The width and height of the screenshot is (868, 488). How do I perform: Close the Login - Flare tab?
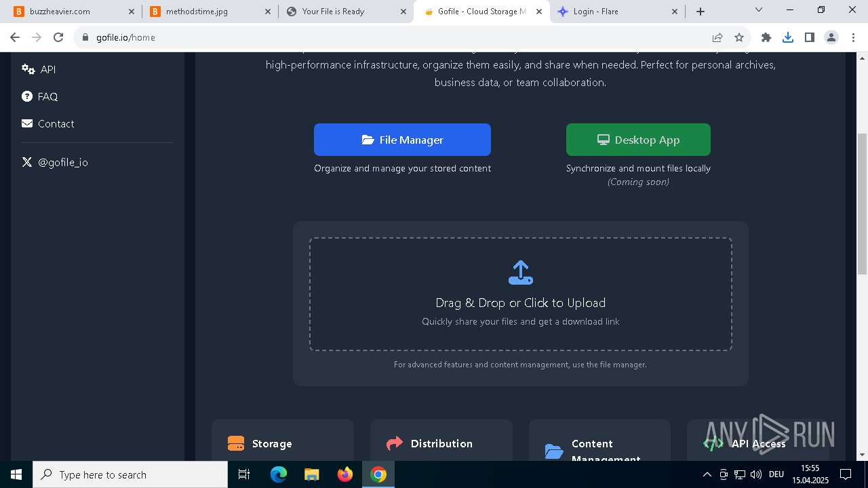click(x=675, y=12)
